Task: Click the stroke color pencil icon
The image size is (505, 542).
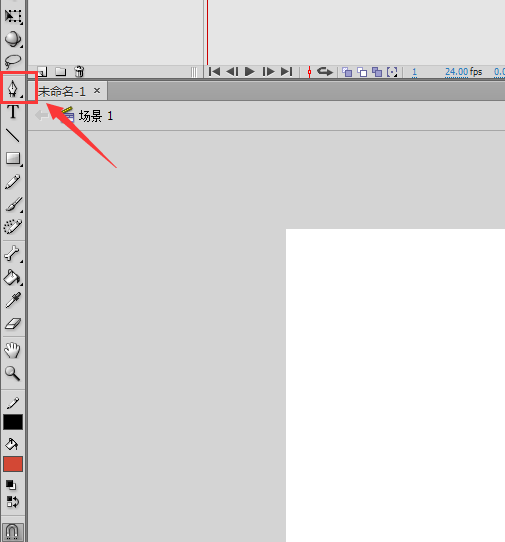Action: coord(13,403)
